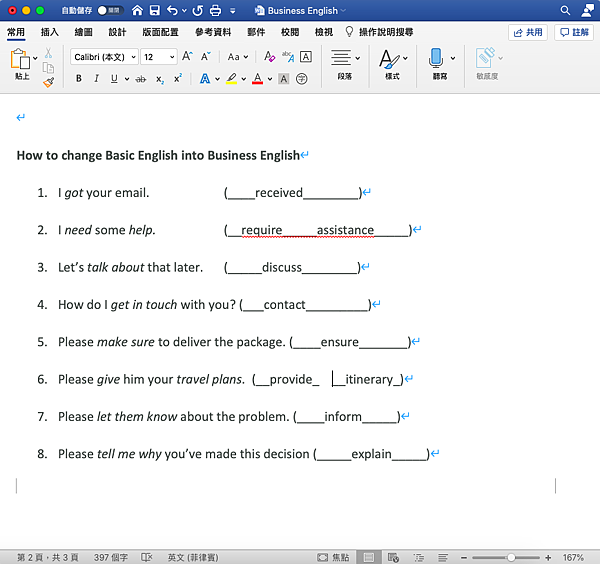Click the Save icon in title bar
The image size is (600, 564).
(153, 10)
